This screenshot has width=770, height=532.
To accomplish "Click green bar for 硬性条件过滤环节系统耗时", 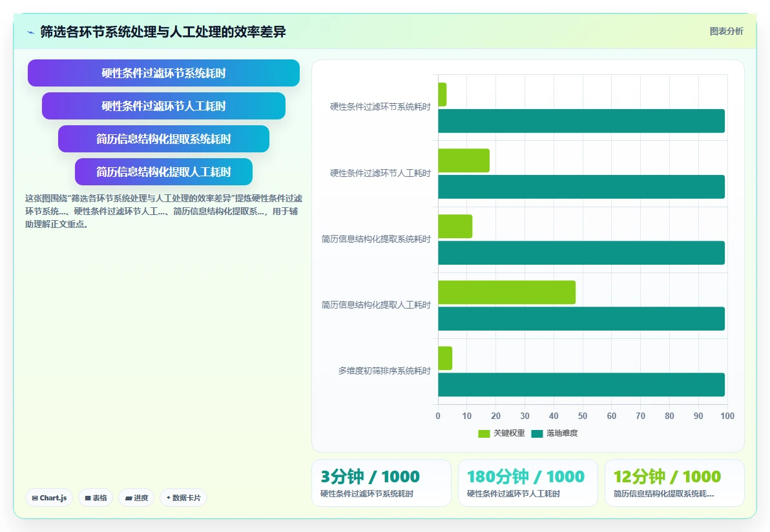I will pos(442,95).
